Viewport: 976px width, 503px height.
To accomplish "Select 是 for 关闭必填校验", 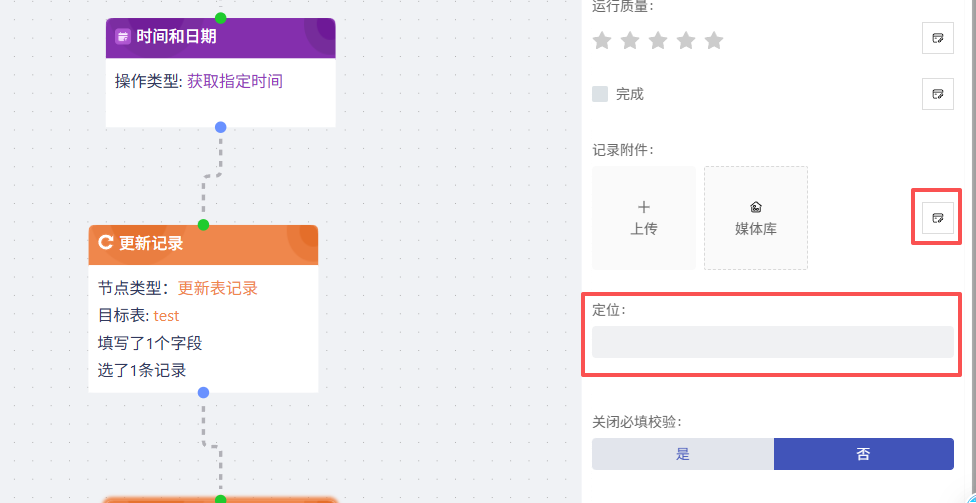I will [683, 454].
